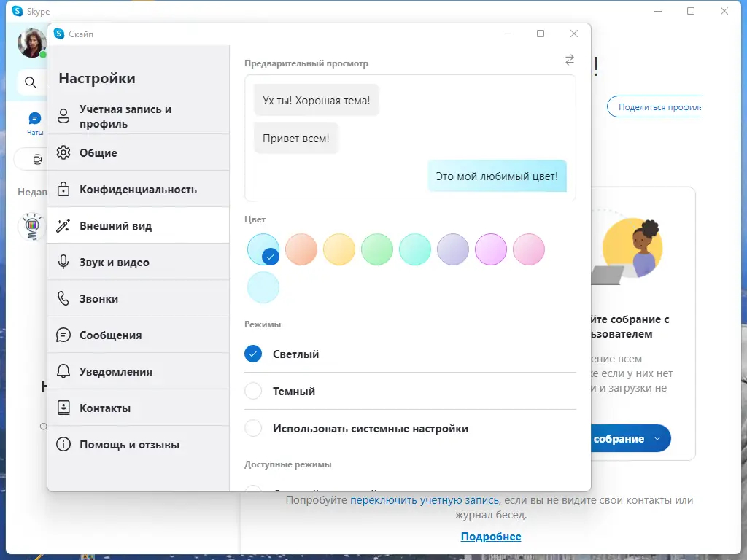Viewport: 747px width, 560px height.
Task: Choose the yellow color swatch
Action: coord(339,249)
